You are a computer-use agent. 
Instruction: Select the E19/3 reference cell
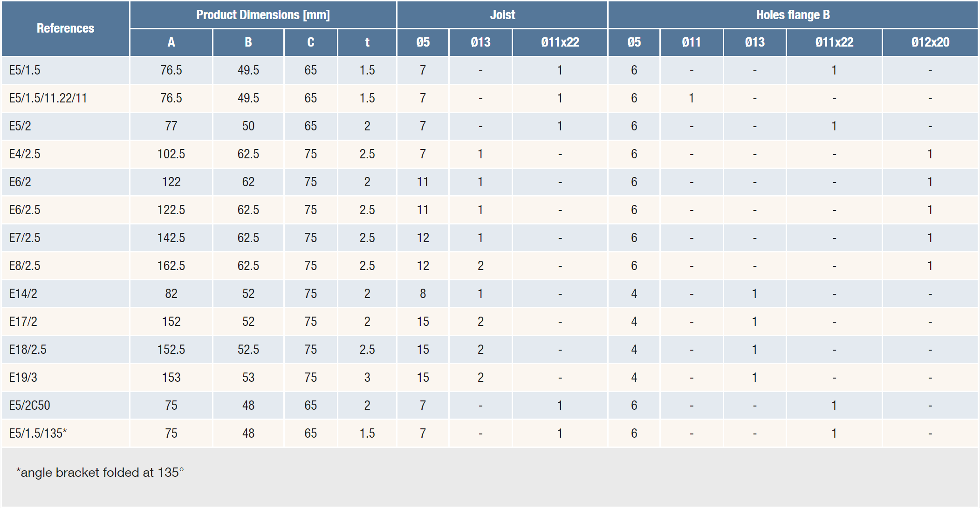pyautogui.click(x=23, y=378)
